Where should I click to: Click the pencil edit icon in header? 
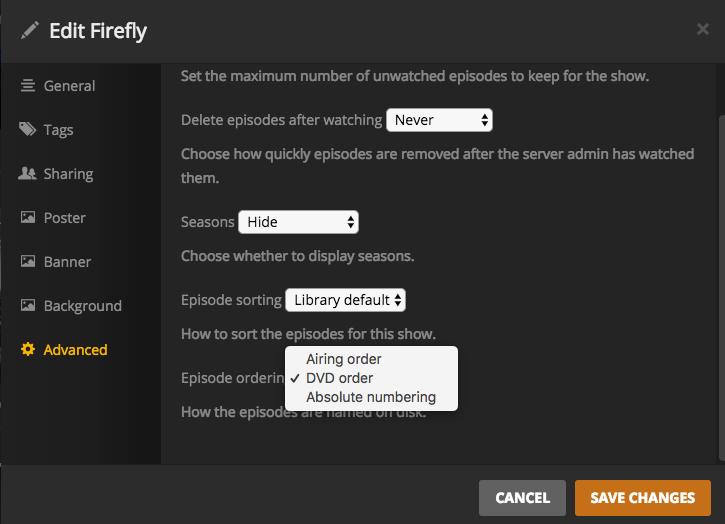tap(29, 31)
